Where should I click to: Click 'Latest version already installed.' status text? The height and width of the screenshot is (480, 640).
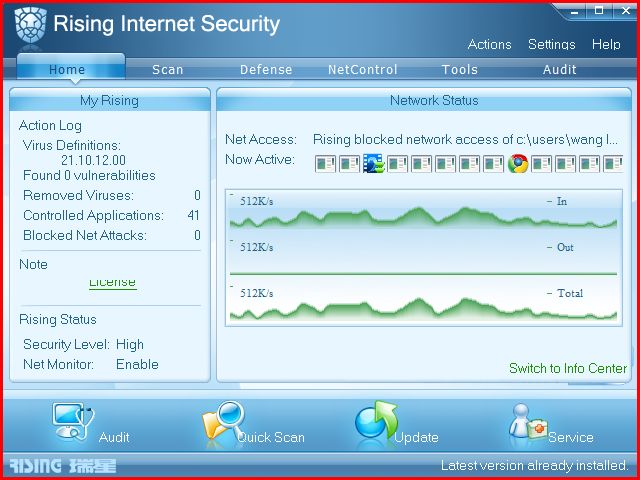(534, 465)
